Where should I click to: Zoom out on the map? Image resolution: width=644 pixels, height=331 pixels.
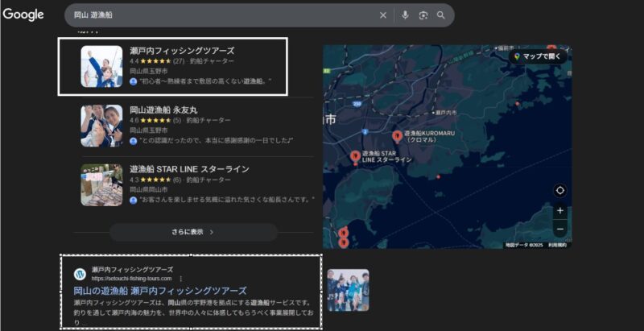click(x=559, y=229)
